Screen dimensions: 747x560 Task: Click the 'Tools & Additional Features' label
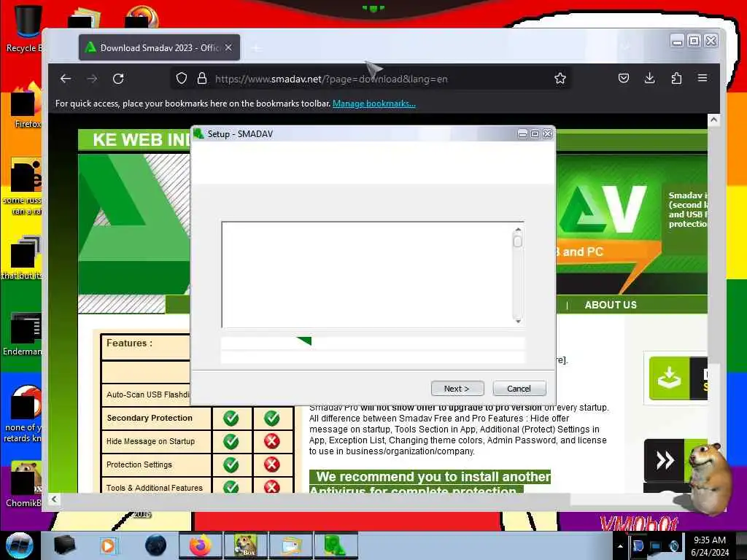click(155, 488)
